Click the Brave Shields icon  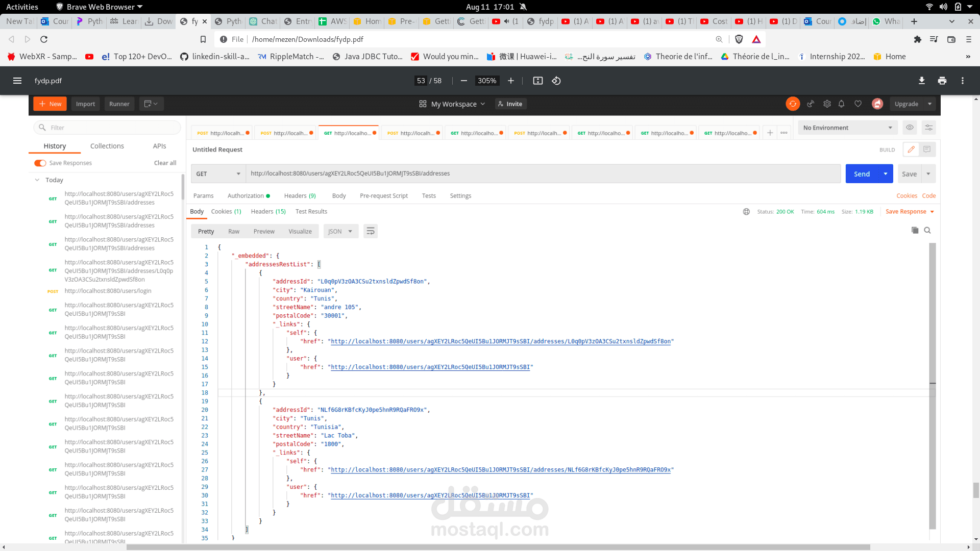point(739,39)
